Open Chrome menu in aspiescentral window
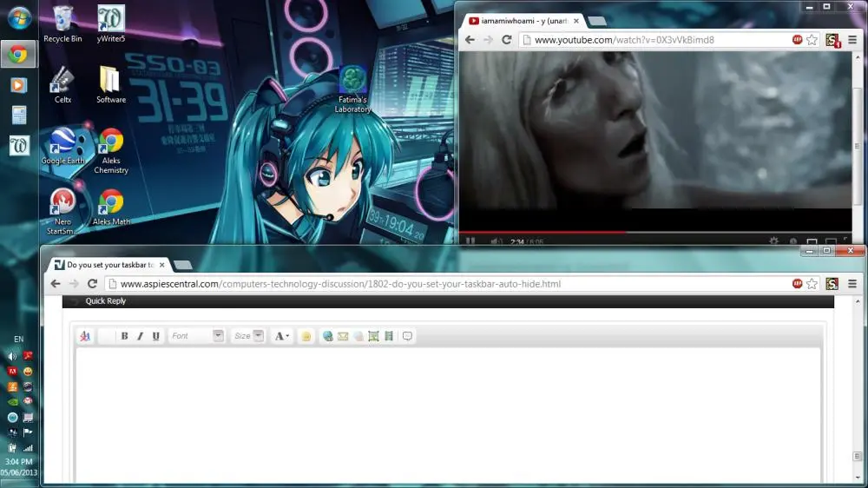The width and height of the screenshot is (868, 488). (852, 284)
